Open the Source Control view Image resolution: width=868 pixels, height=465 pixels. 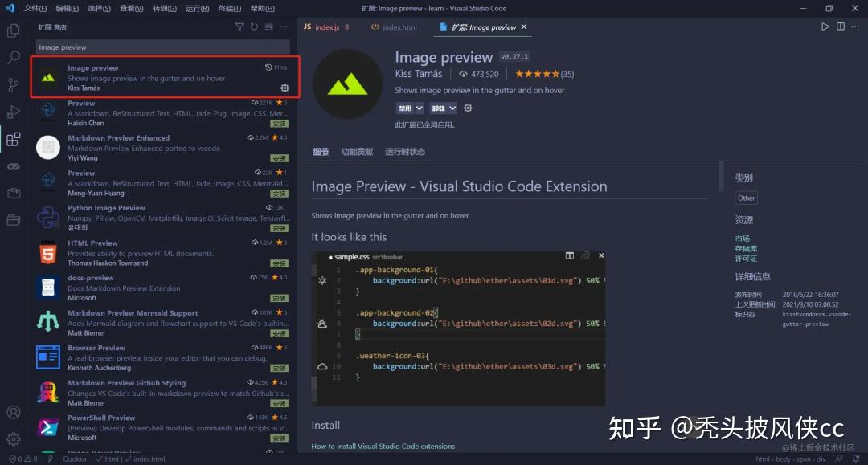(x=14, y=84)
